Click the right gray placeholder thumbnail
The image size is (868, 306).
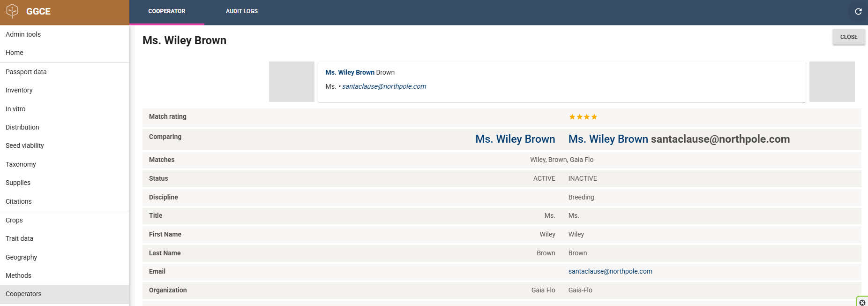[831, 82]
